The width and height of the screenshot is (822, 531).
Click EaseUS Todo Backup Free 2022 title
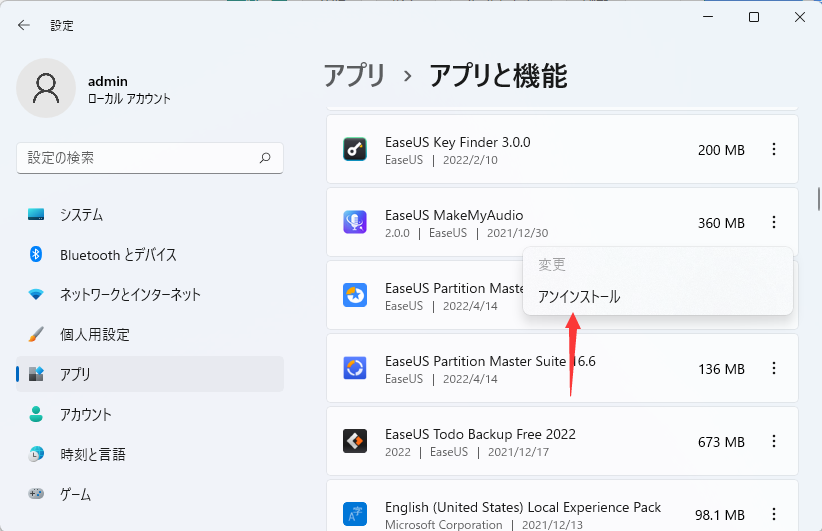point(480,434)
